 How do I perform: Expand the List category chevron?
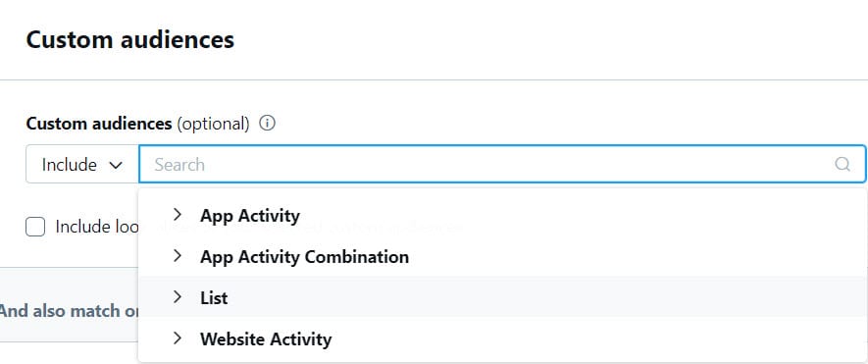coord(178,297)
